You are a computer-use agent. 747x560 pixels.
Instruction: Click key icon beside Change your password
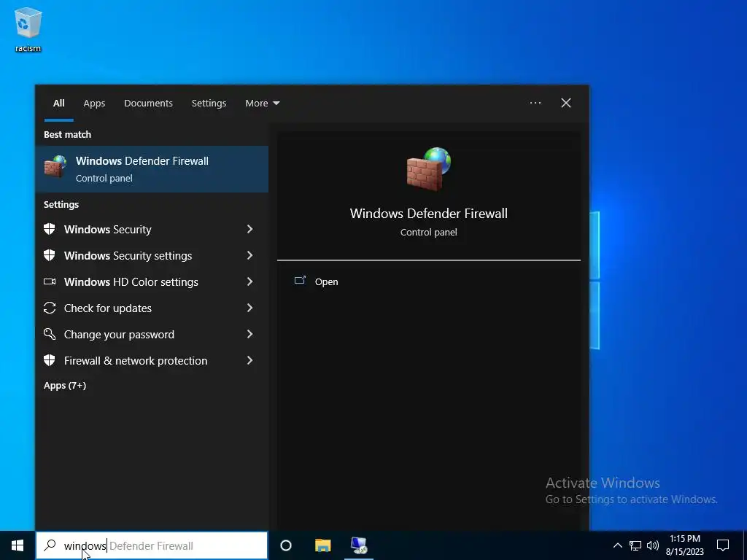pos(50,334)
